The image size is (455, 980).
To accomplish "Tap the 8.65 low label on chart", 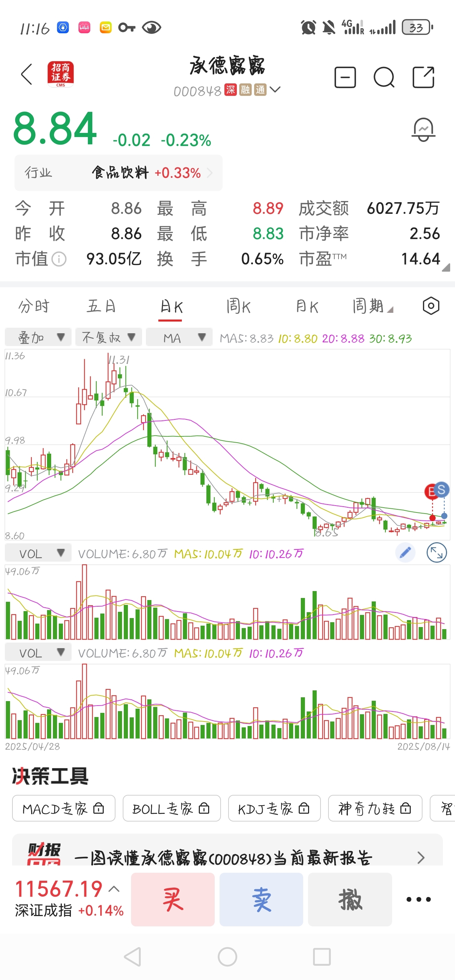I will 326,533.
